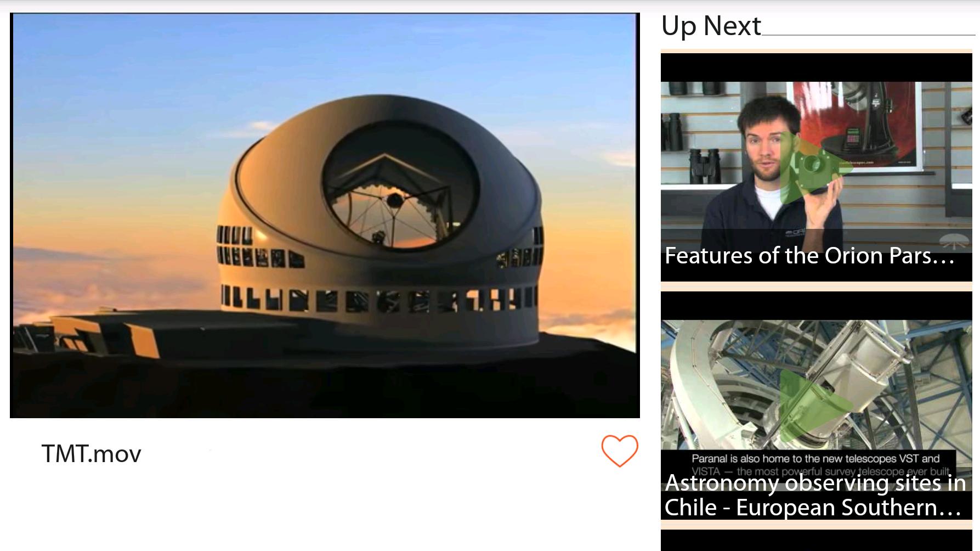Click the watermark logo on Orion thumbnail
The height and width of the screenshot is (551, 980).
click(x=955, y=240)
